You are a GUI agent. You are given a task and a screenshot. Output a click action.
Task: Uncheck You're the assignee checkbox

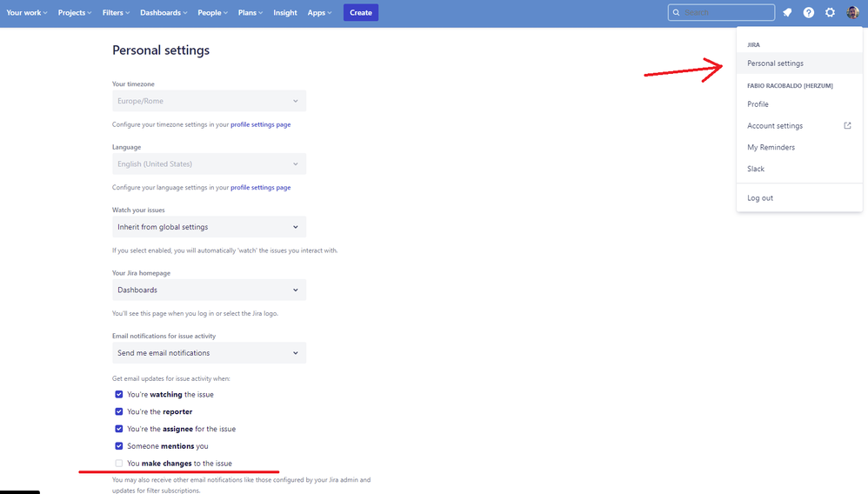tap(119, 429)
